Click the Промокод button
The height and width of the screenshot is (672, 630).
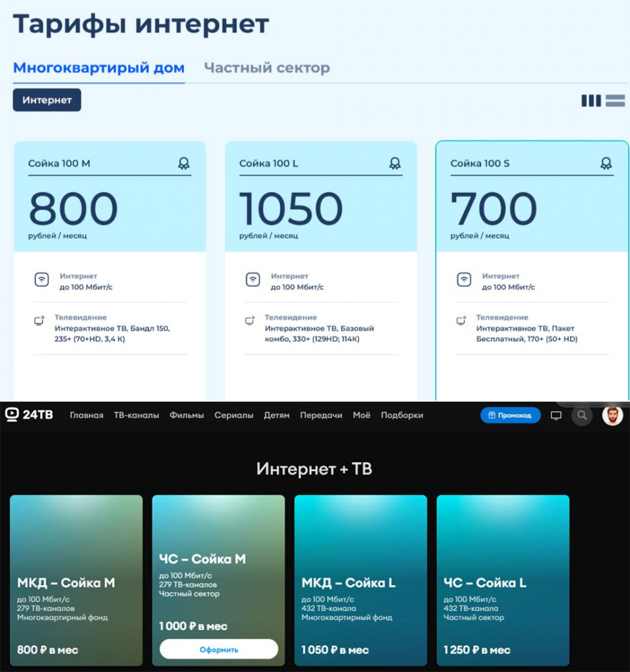511,415
